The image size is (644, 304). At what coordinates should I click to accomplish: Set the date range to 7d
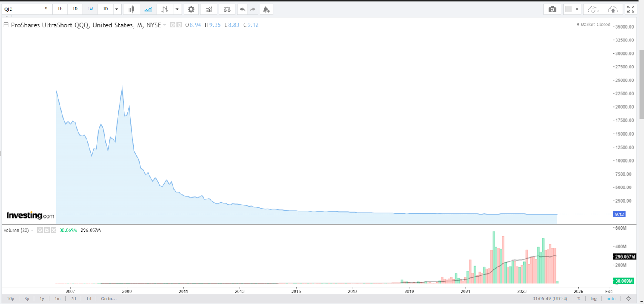pos(73,299)
